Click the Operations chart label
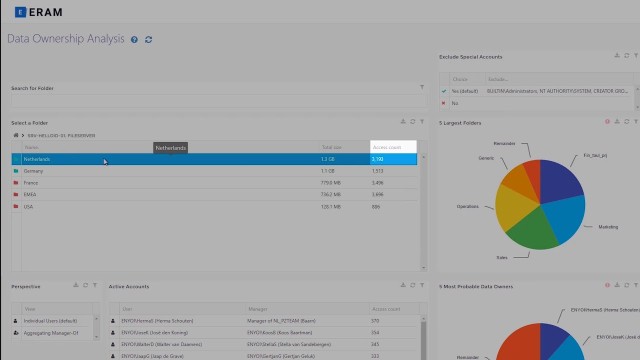 point(467,207)
